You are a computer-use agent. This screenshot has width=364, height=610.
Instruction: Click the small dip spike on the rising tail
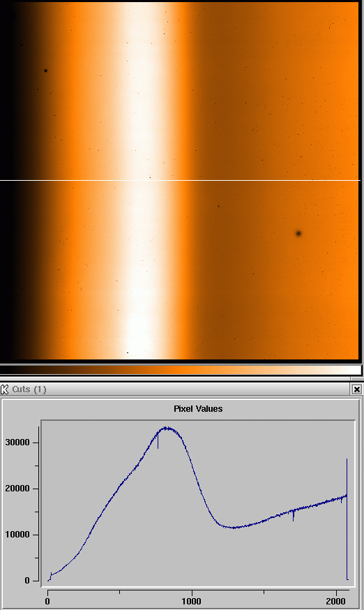point(293,515)
